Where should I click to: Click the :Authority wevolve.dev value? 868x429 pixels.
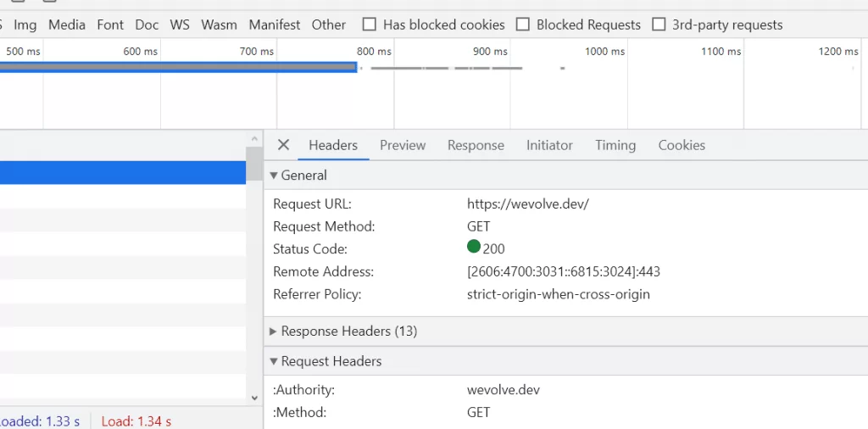(x=504, y=390)
